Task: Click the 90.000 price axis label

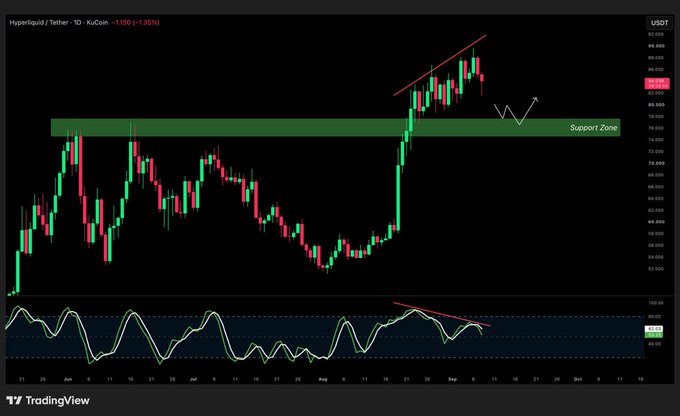Action: click(x=656, y=46)
